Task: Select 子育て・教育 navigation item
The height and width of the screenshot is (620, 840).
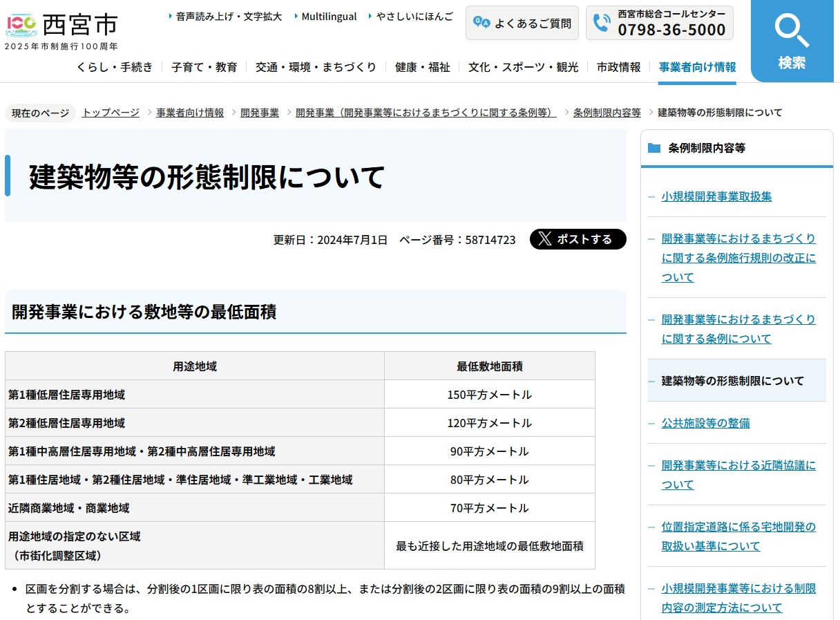Action: [204, 67]
